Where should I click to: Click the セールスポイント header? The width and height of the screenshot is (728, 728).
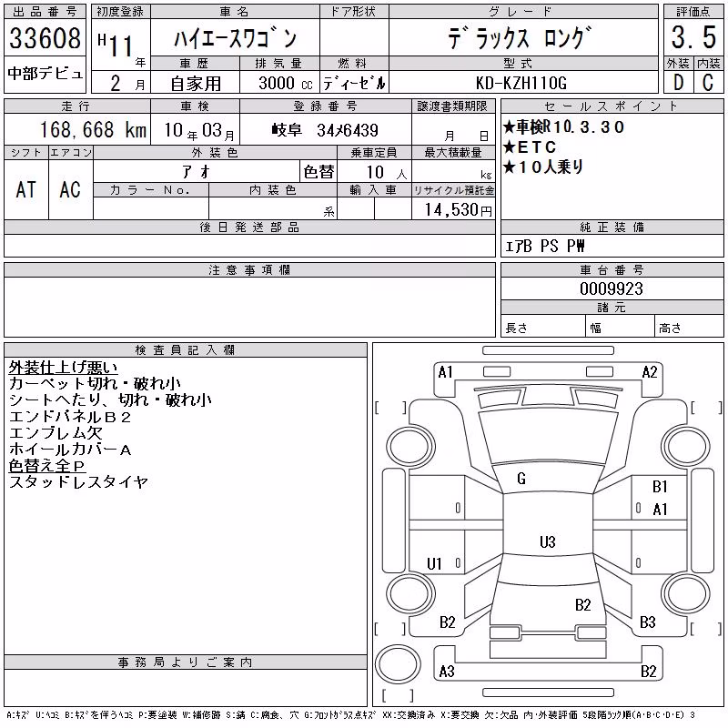(x=612, y=106)
